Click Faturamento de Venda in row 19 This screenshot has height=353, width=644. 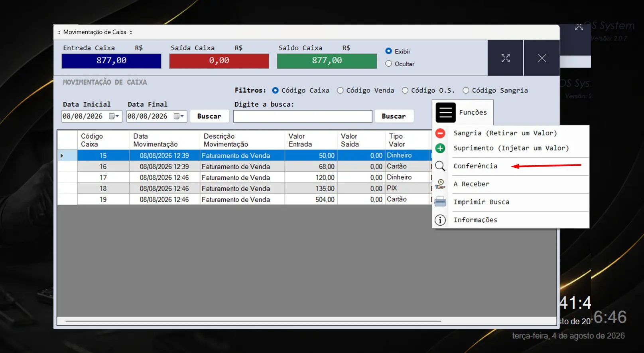[x=242, y=200]
